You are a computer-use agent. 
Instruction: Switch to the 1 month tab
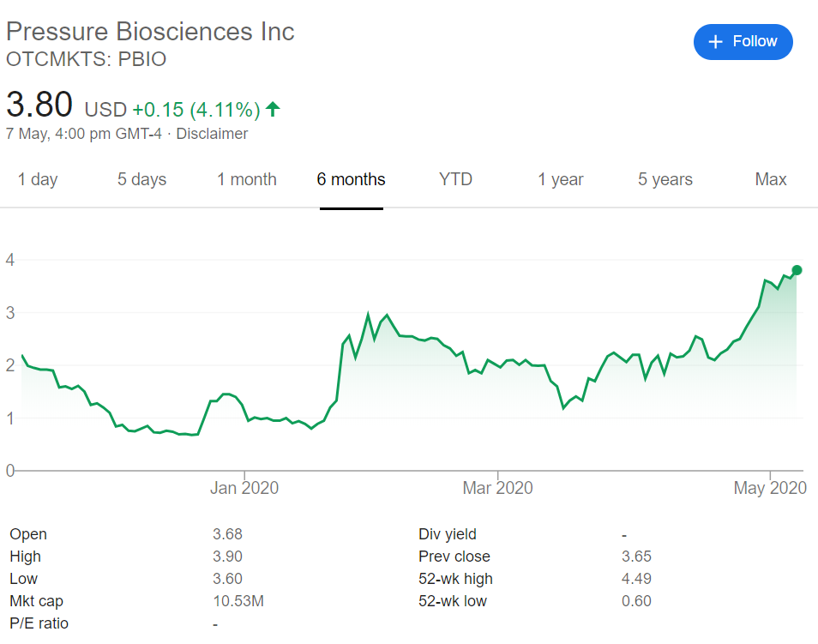[x=246, y=179]
